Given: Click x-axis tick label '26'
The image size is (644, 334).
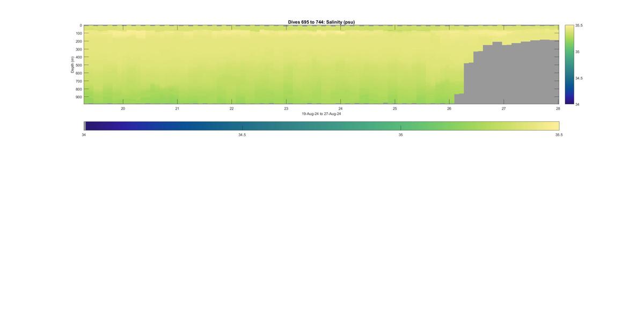Looking at the screenshot, I should [x=449, y=108].
